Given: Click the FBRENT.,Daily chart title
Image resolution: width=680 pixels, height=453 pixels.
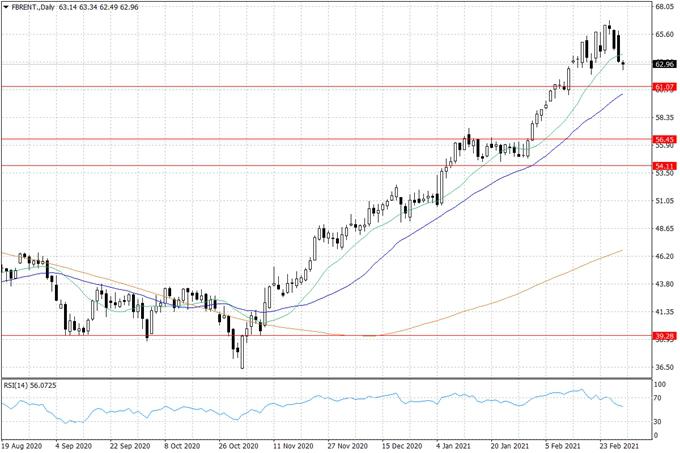Looking at the screenshot, I should coord(33,8).
